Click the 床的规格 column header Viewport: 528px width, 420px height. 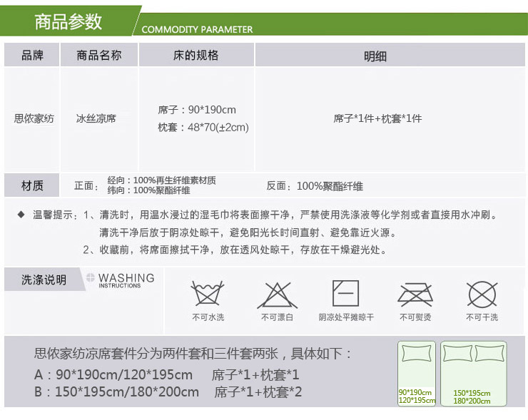196,55
